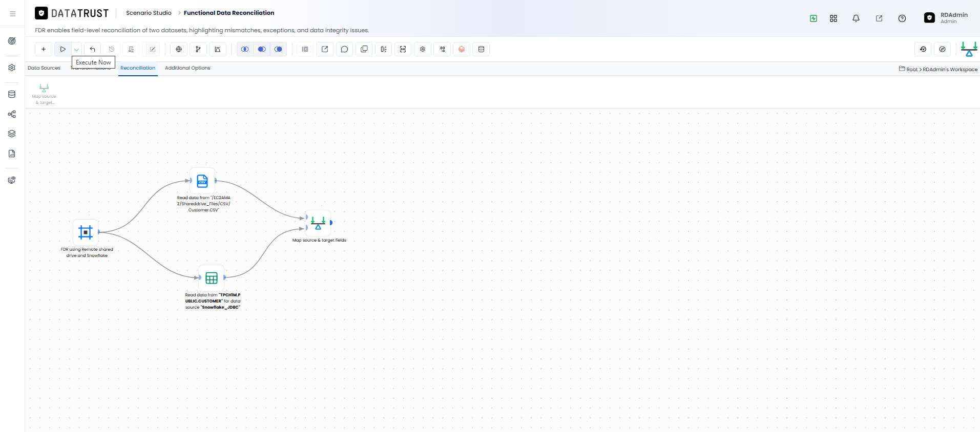Run the scenario with the Execute play button
The image size is (980, 432).
click(x=63, y=49)
